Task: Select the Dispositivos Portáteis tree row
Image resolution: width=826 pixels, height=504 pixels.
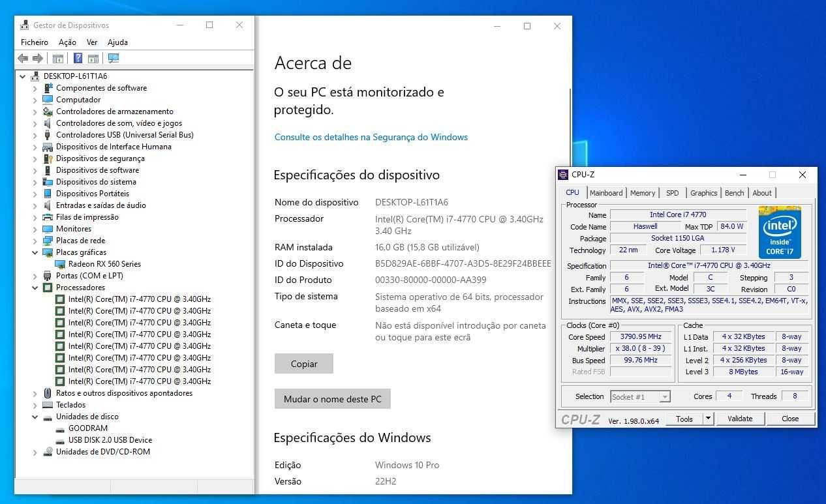Action: (93, 194)
